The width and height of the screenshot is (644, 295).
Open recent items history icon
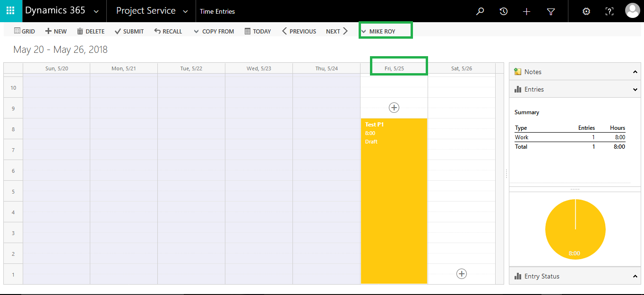click(504, 11)
